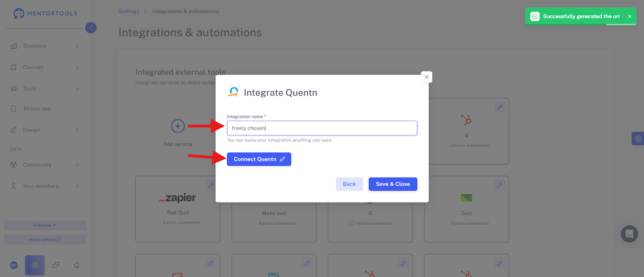The width and height of the screenshot is (644, 277).
Task: Click the Community people icon
Action: point(14,165)
